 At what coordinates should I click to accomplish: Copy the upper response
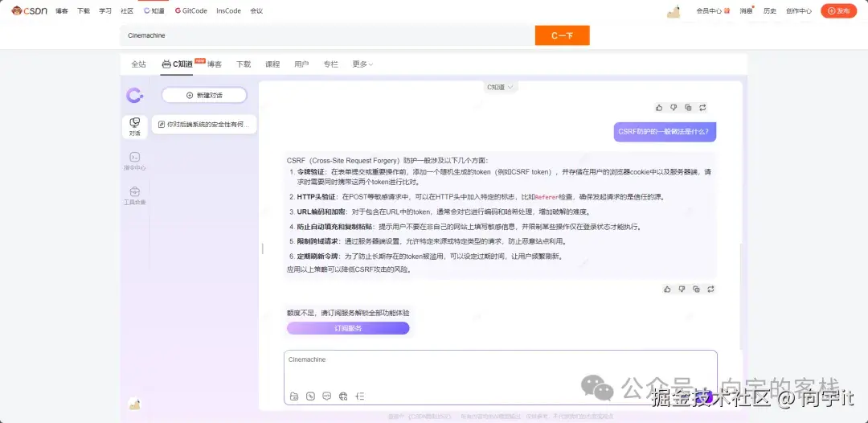point(687,108)
